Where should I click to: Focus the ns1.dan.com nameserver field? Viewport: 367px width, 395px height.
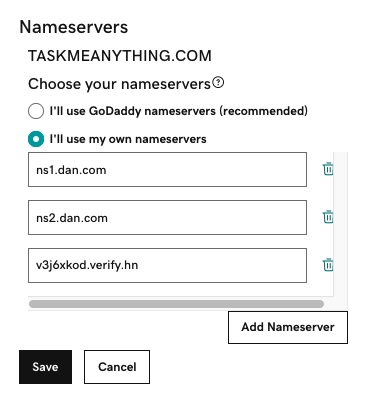coord(167,170)
